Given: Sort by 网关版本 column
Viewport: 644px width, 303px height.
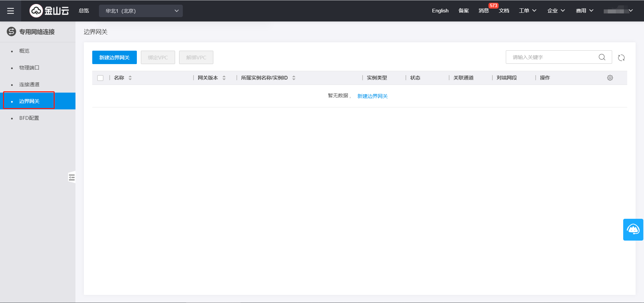Looking at the screenshot, I should point(224,78).
